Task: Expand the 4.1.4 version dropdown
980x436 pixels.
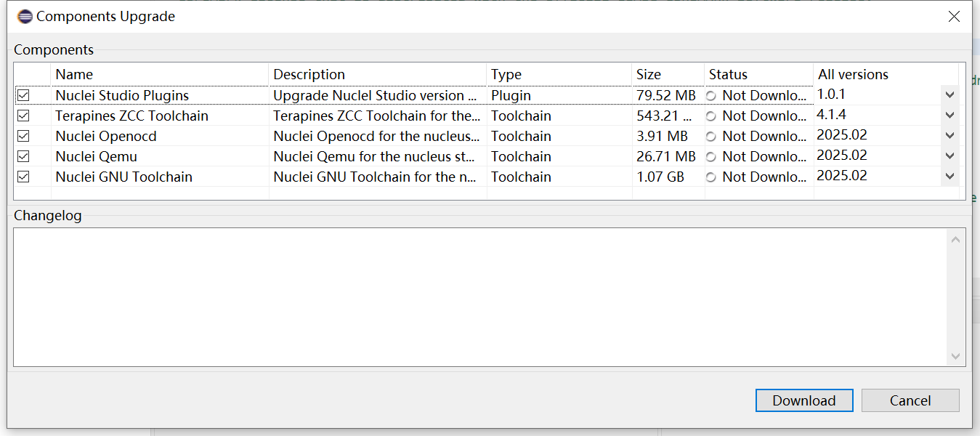Action: point(949,116)
